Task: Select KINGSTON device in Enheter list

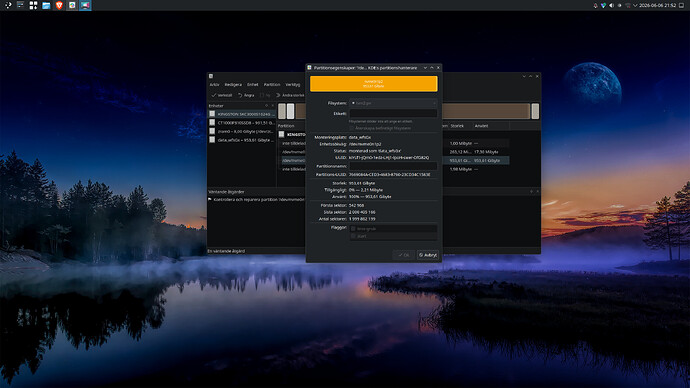Action: point(242,114)
